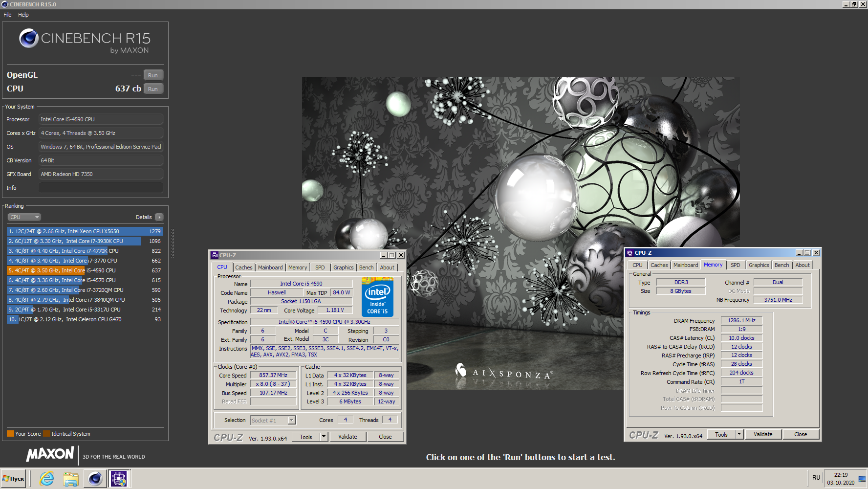Click the MAXON logo at bottom left
868x489 pixels.
coord(50,455)
